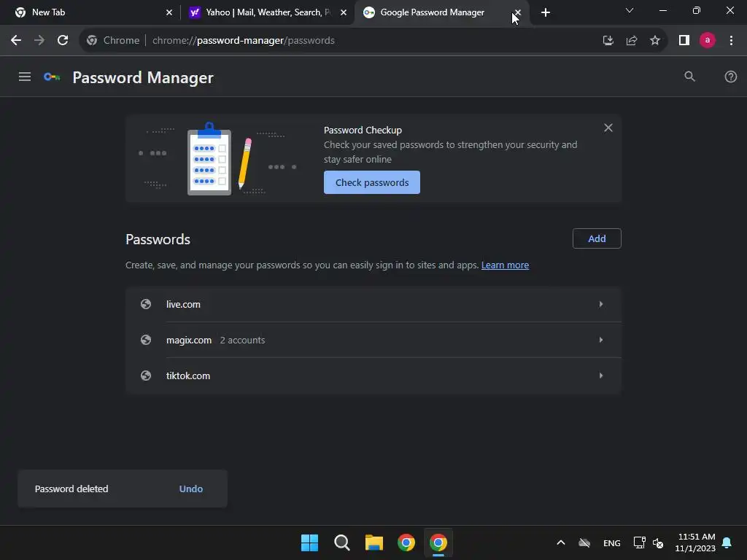Toggle the Chrome side panel
Image resolution: width=747 pixels, height=560 pixels.
click(x=684, y=41)
